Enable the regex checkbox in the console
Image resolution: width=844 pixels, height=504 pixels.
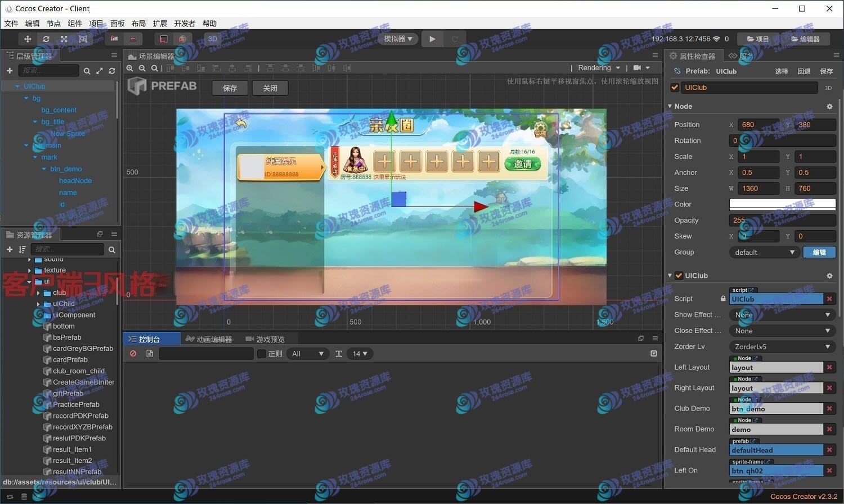click(x=262, y=354)
